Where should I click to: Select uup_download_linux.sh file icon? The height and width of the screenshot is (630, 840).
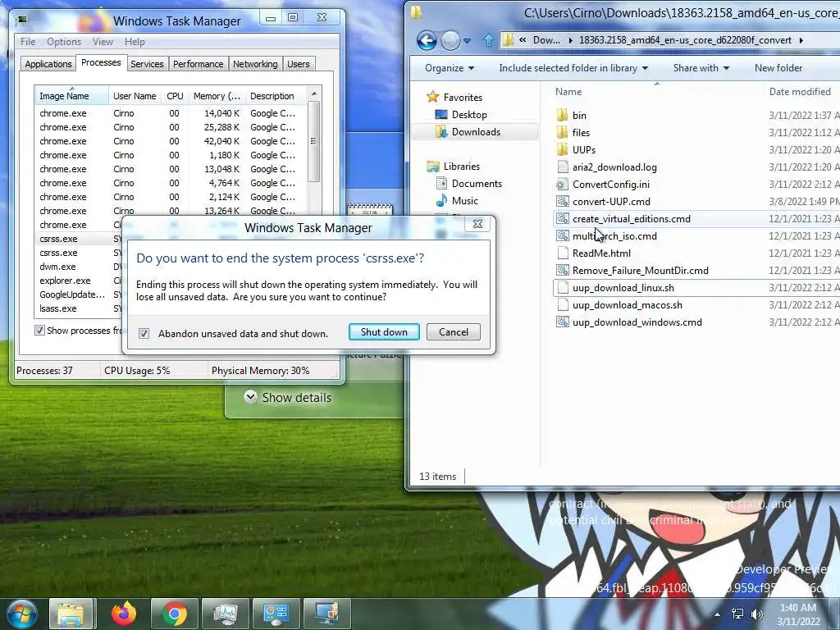(562, 288)
